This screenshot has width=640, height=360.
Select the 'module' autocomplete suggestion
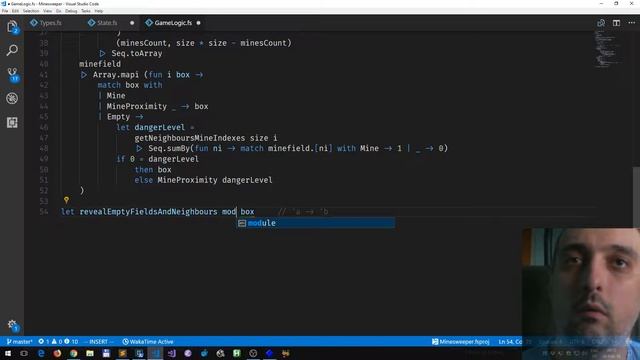coord(316,223)
